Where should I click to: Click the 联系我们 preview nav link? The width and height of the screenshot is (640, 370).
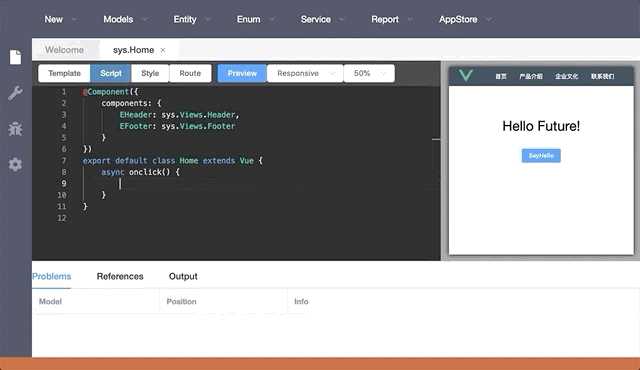(x=602, y=76)
